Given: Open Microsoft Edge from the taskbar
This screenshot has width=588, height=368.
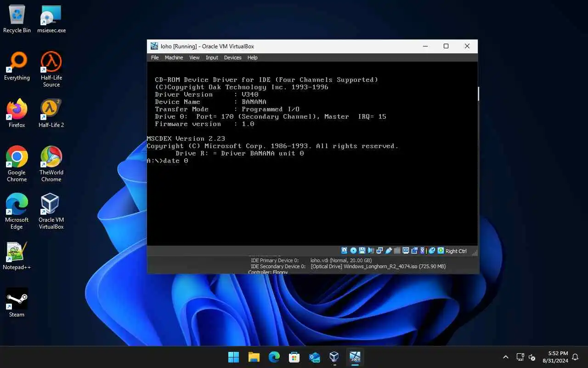Looking at the screenshot, I should coord(274,357).
